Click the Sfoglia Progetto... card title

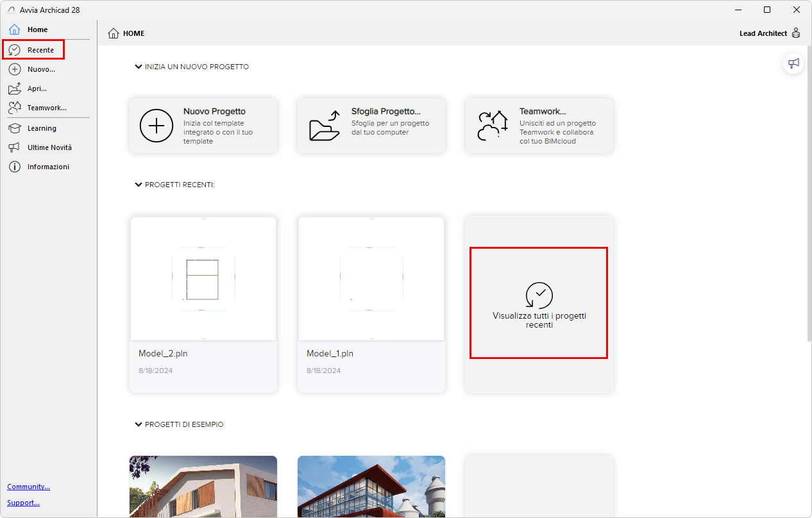pyautogui.click(x=386, y=112)
